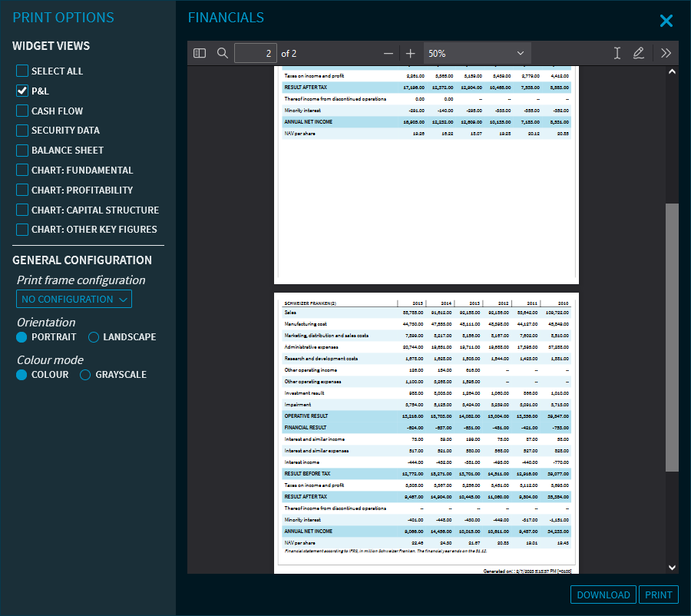Switch colour mode to Grayscale
This screenshot has height=616, width=691.
pos(86,375)
